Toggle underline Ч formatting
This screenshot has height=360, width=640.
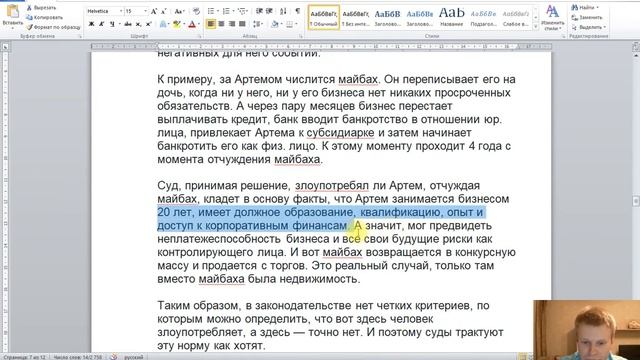[x=112, y=24]
